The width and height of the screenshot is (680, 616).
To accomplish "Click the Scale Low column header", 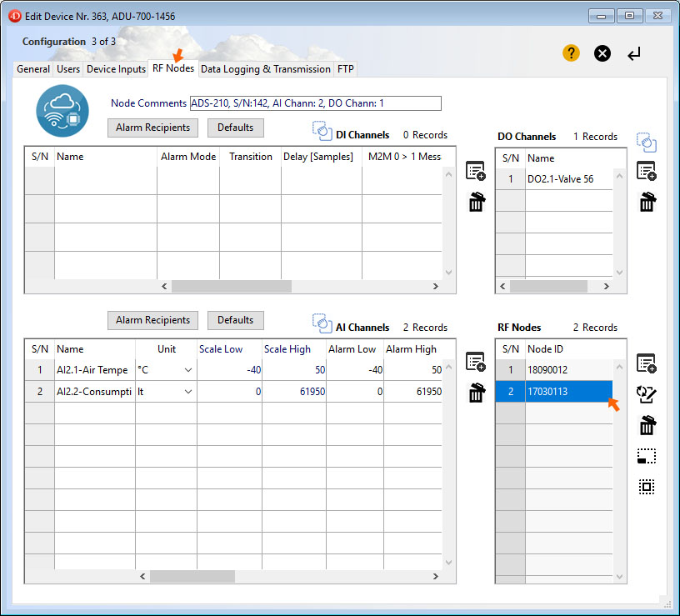I will (229, 349).
